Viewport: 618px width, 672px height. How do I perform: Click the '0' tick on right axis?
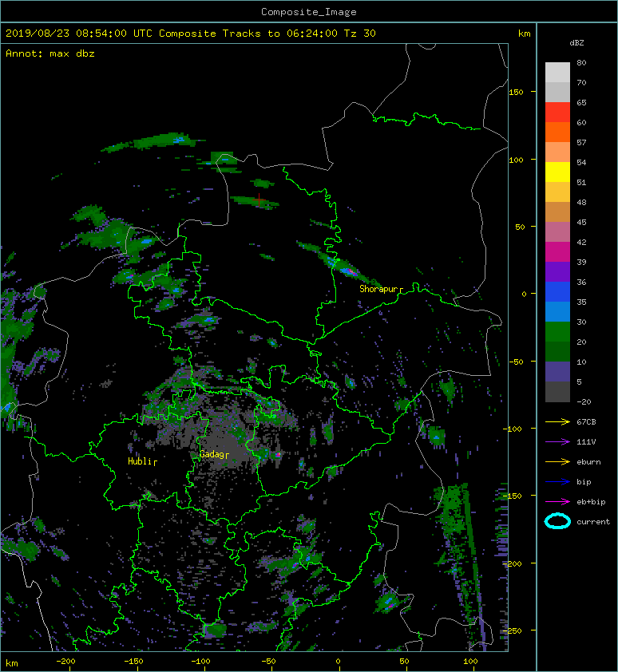(524, 294)
